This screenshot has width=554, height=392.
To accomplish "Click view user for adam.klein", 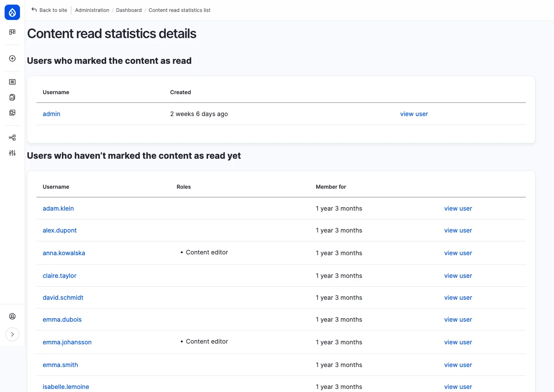I will pyautogui.click(x=458, y=208).
